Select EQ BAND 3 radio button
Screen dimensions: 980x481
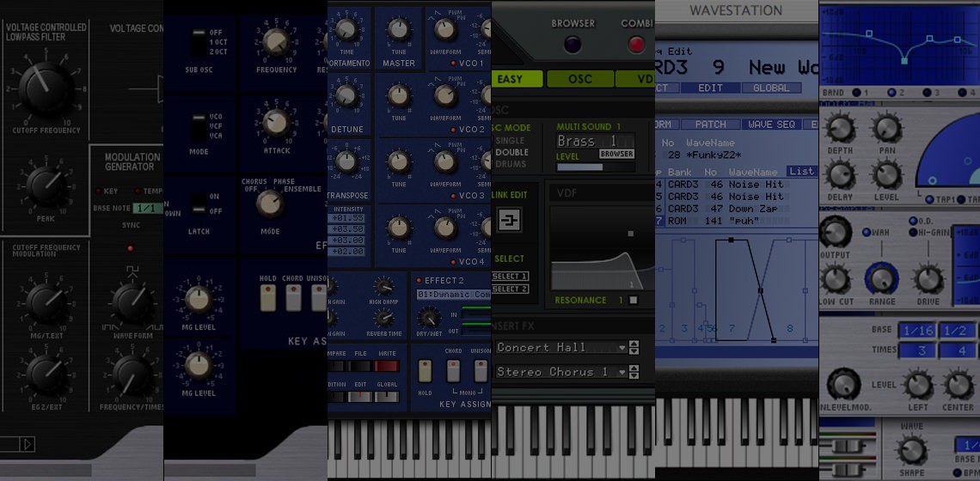tap(927, 93)
